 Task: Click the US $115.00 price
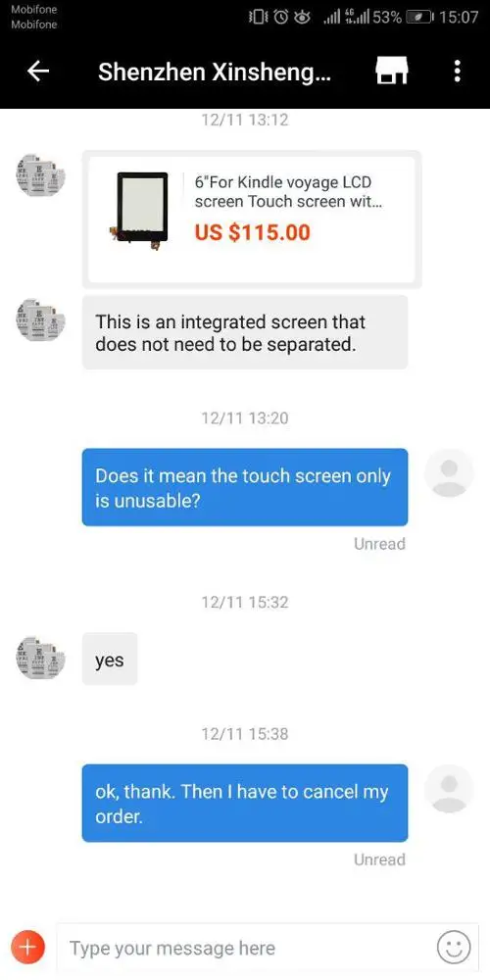point(253,232)
